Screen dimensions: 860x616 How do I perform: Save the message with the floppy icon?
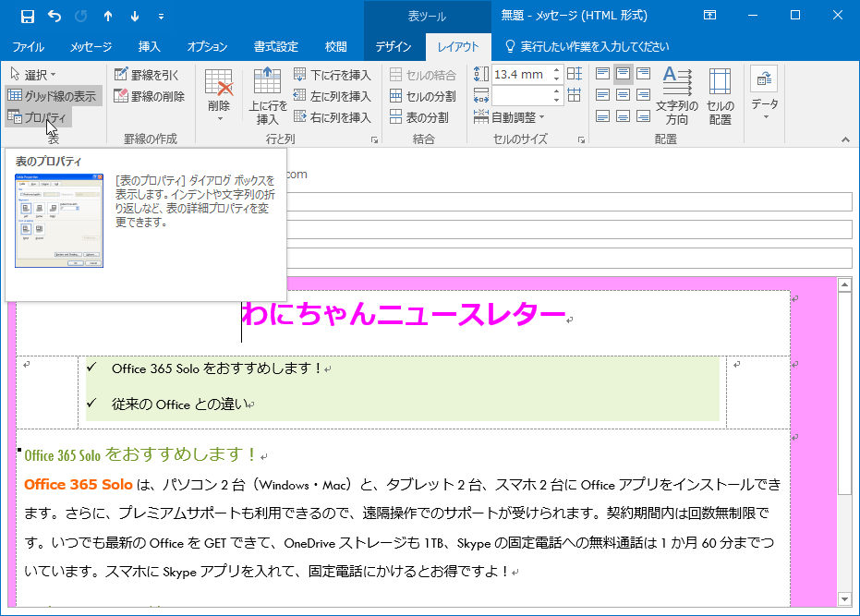27,17
